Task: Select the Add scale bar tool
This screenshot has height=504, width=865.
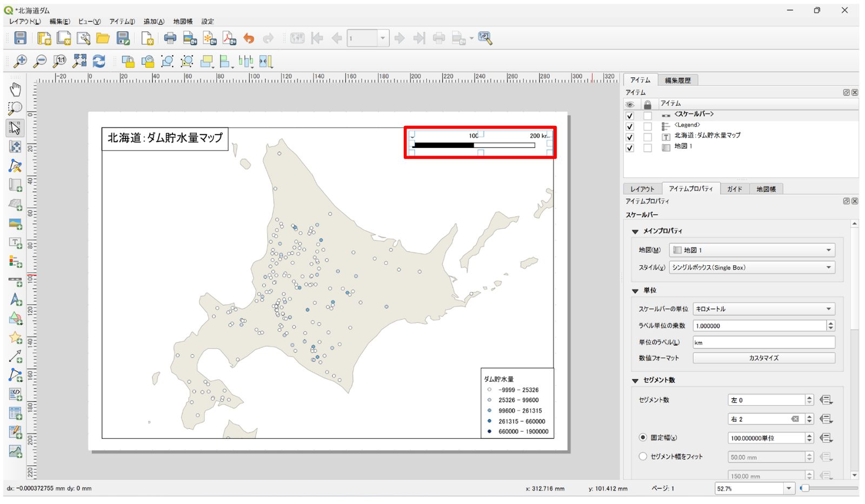Action: pos(15,281)
